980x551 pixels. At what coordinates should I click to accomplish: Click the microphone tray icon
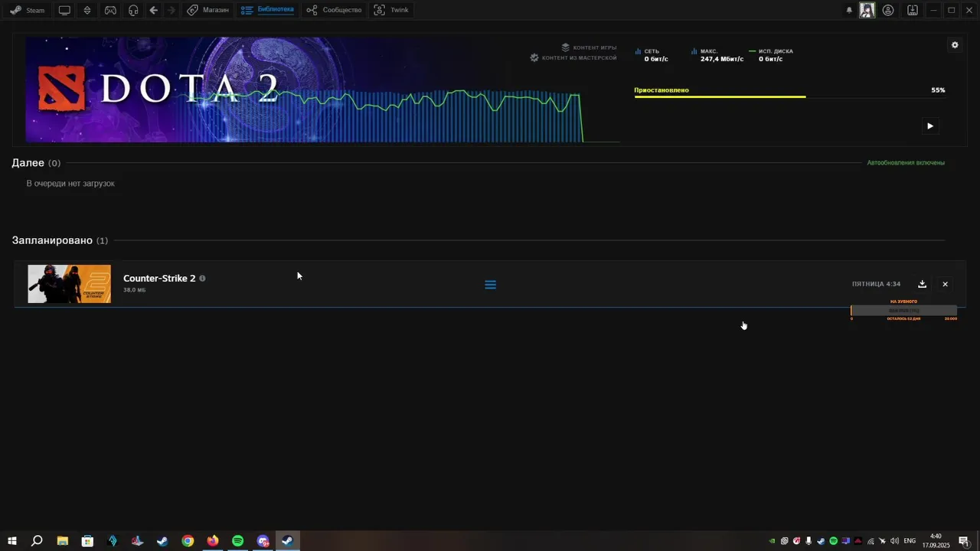[808, 541]
